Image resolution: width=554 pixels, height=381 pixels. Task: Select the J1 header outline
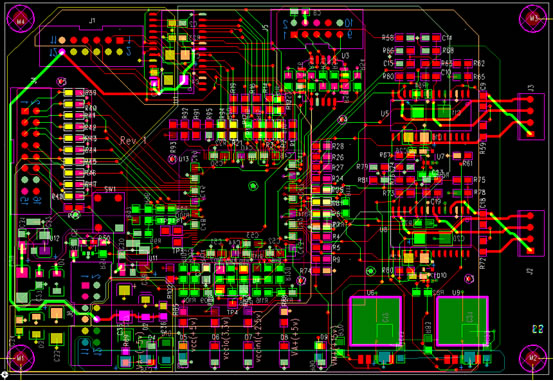click(x=92, y=46)
